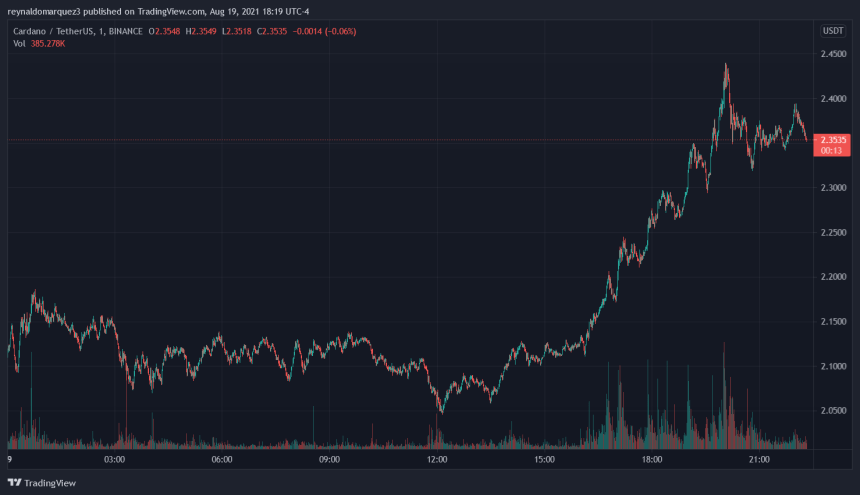Image resolution: width=860 pixels, height=495 pixels.
Task: Click the 2.3000 price axis label
Action: pyautogui.click(x=833, y=188)
